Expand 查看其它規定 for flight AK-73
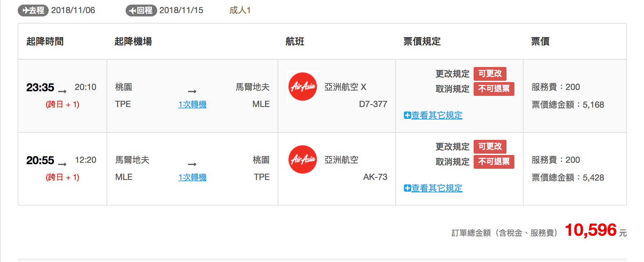This screenshot has height=262, width=644. 437,188
